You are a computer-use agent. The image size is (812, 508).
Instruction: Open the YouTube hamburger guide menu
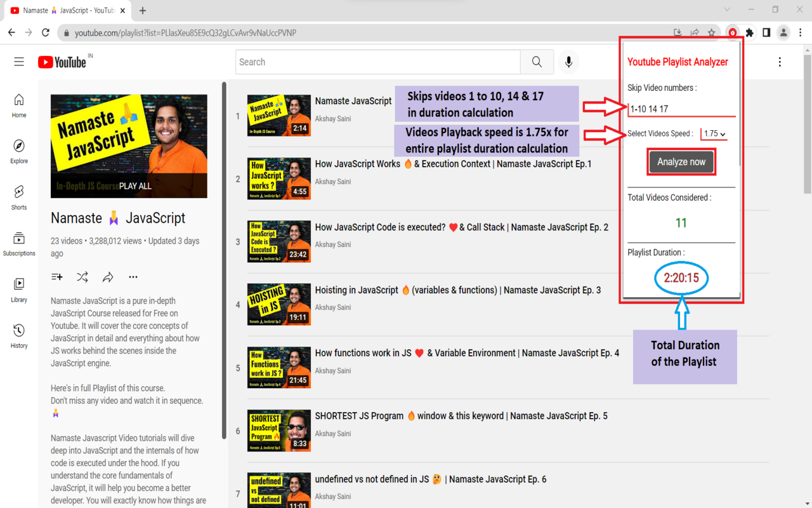pyautogui.click(x=19, y=62)
